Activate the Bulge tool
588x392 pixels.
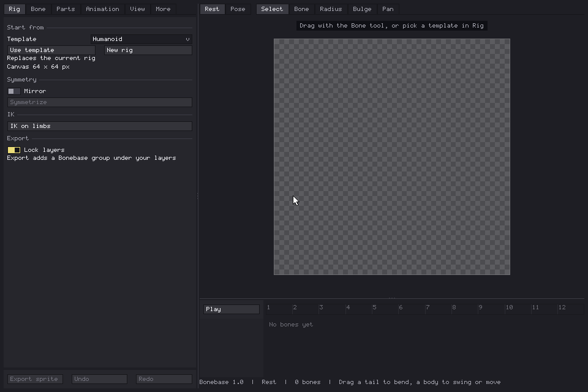tap(362, 9)
